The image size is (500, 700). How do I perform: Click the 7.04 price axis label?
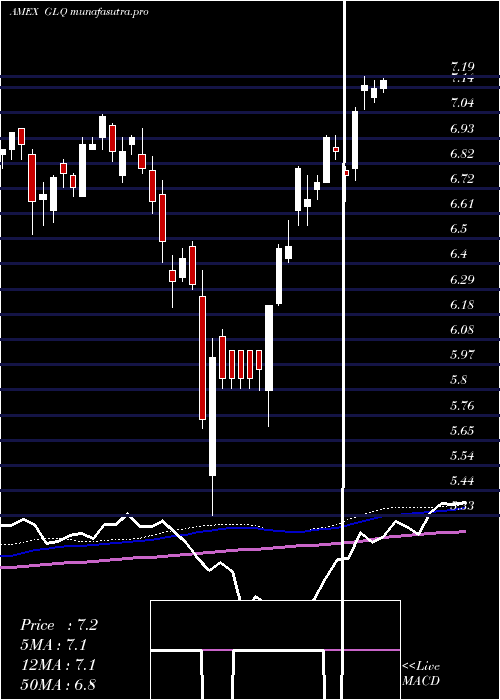462,104
